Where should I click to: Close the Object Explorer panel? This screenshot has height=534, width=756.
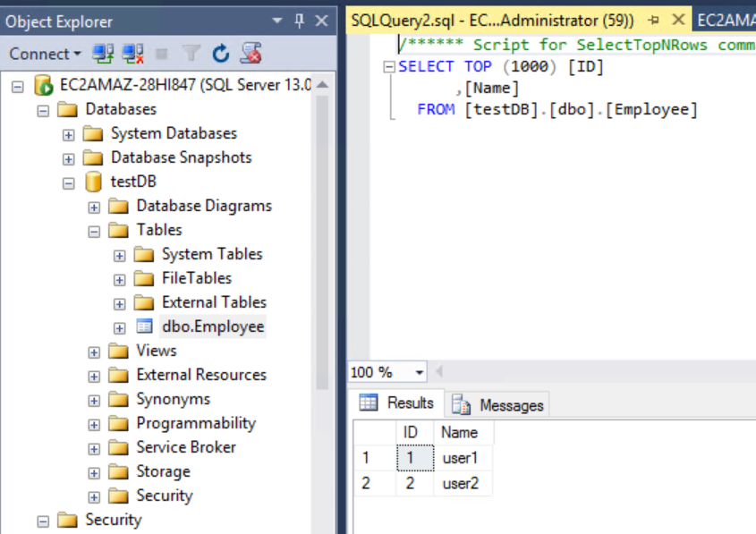click(321, 21)
